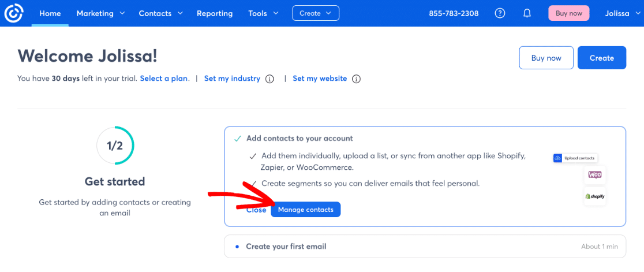Click the WooCommerce logo tile

tap(595, 175)
